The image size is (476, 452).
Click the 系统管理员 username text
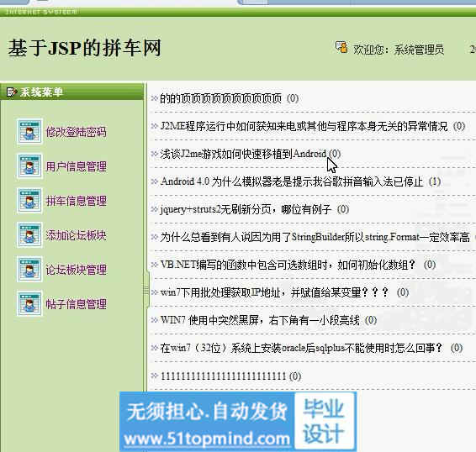coord(419,50)
